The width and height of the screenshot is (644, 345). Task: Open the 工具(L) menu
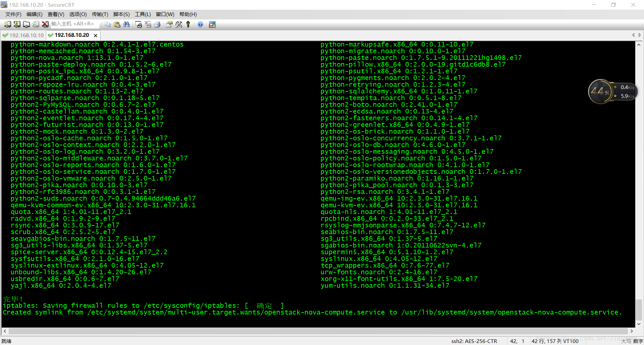(x=143, y=14)
